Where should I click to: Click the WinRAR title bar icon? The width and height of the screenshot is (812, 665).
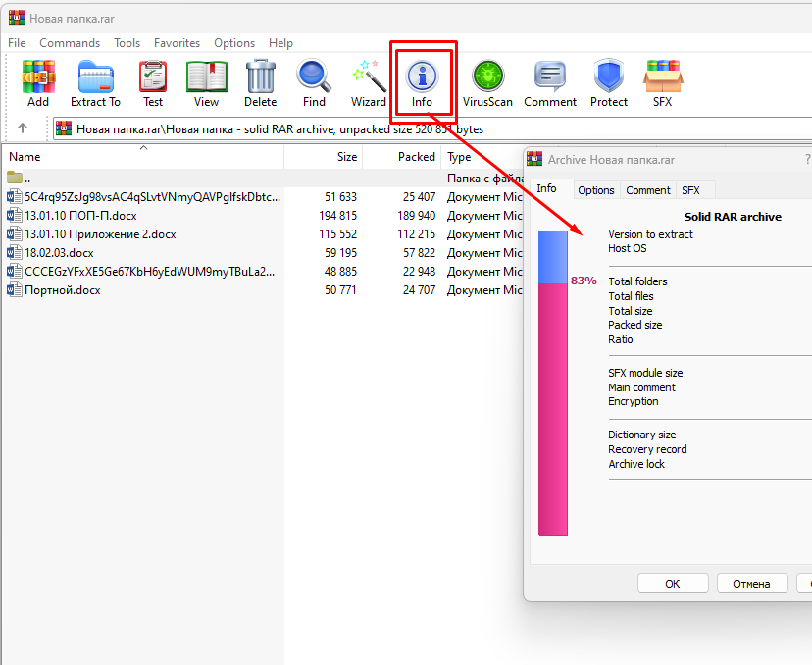click(17, 18)
